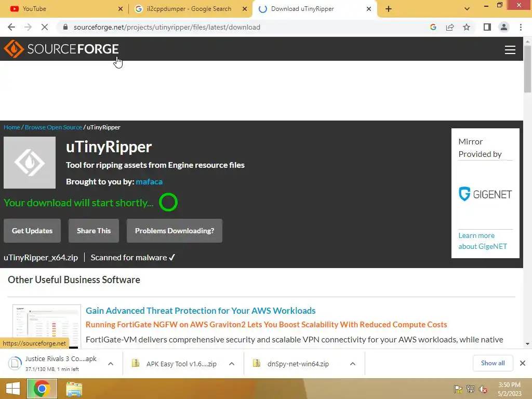532x399 pixels.
Task: Click the download file named 'dnSpy-net-win64.zip'
Action: tap(298, 364)
